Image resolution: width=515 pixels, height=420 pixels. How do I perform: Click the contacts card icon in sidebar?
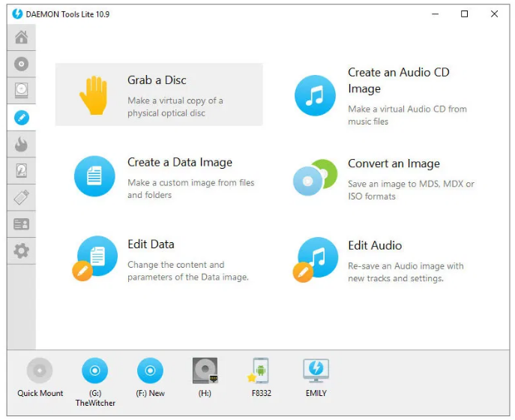pos(21,224)
